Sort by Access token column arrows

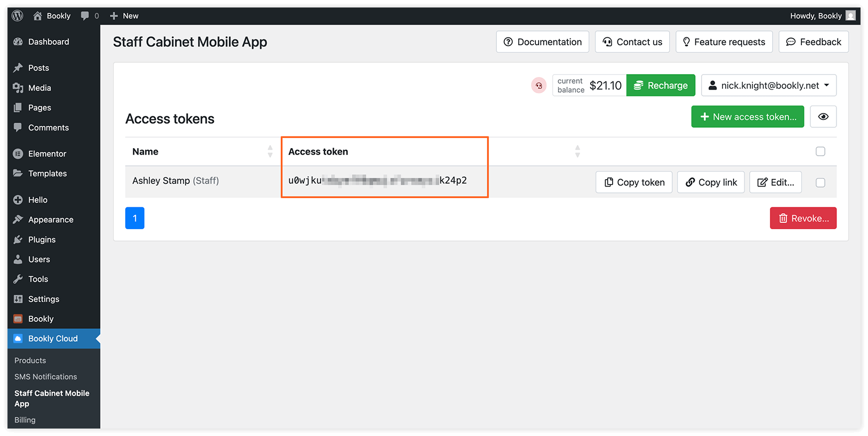577,151
